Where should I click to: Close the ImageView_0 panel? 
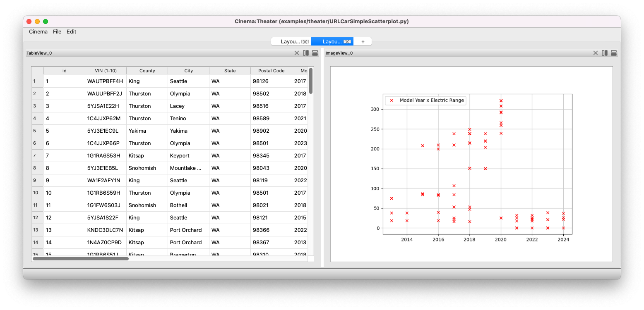coord(595,53)
